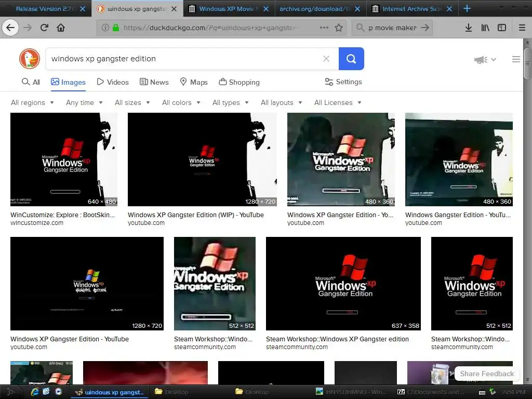Open Windows Gangster Edition - YouTube thumbnail
Viewport: 532px width, 399px height.
click(x=459, y=159)
